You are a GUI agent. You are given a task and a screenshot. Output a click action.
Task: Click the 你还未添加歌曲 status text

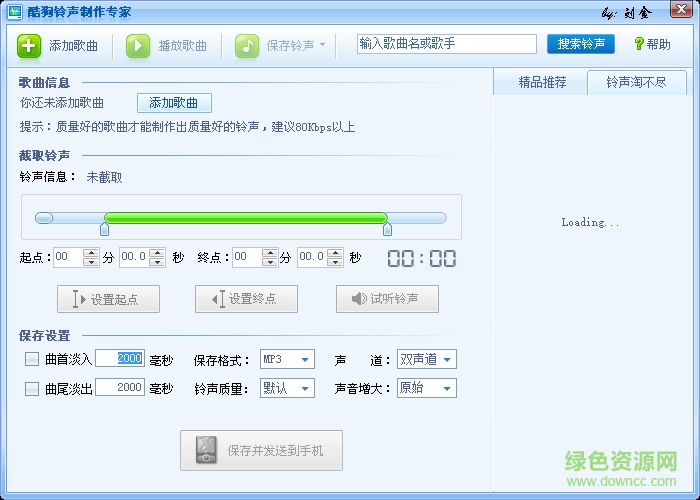[62, 103]
